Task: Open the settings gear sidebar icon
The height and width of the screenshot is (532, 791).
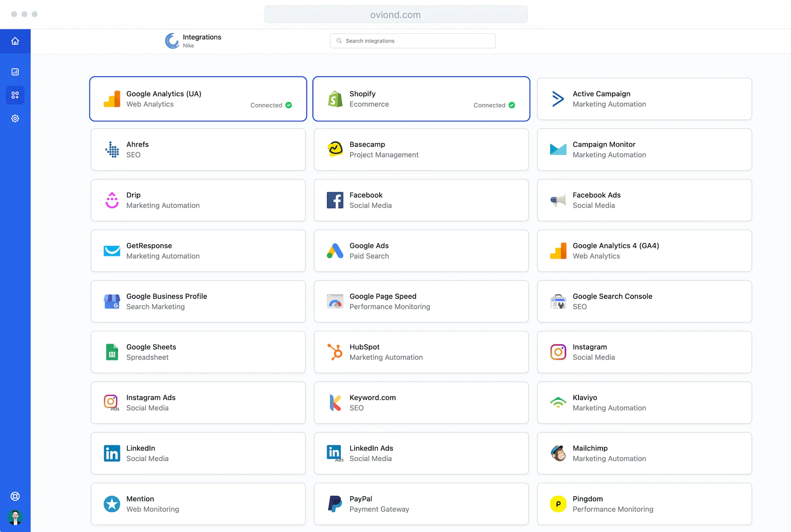Action: coord(15,119)
